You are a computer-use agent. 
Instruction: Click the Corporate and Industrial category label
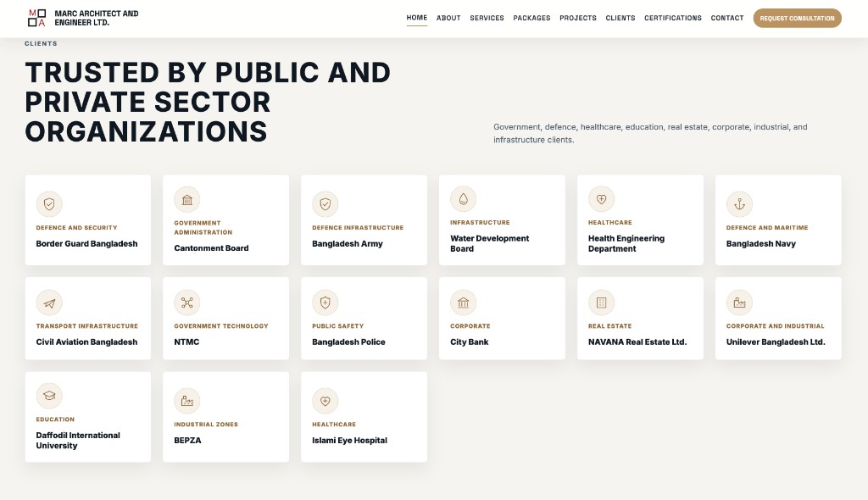(x=775, y=326)
